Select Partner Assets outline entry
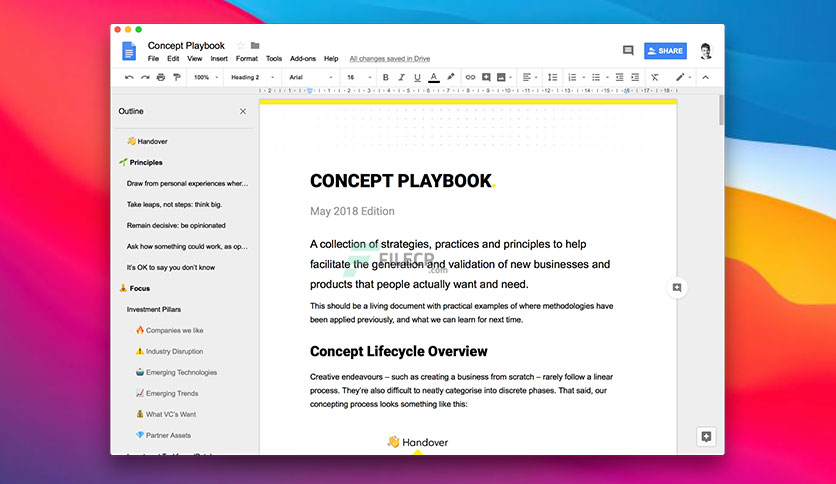Image resolution: width=836 pixels, height=484 pixels. click(163, 435)
